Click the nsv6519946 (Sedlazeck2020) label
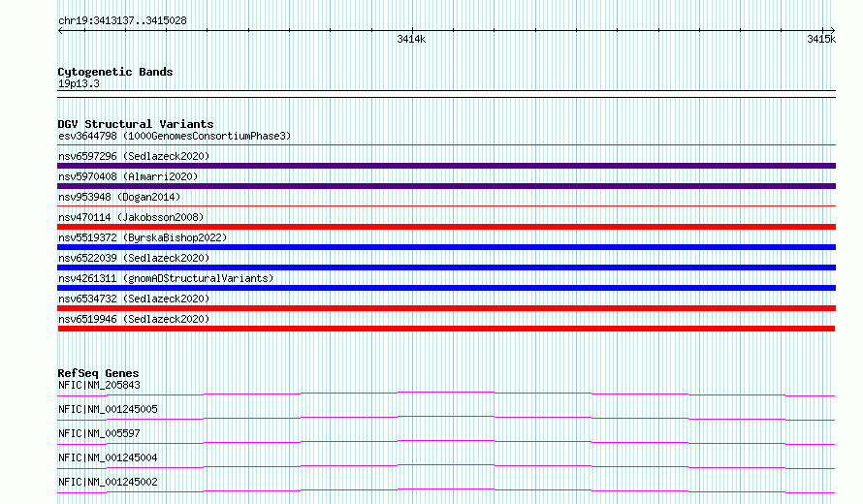Screen dimensions: 863x504 (134, 319)
